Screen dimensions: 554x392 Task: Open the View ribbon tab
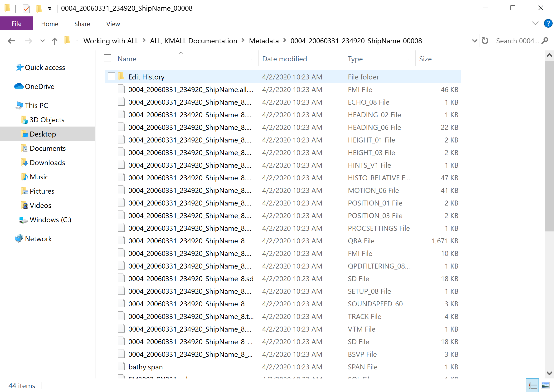(x=113, y=24)
